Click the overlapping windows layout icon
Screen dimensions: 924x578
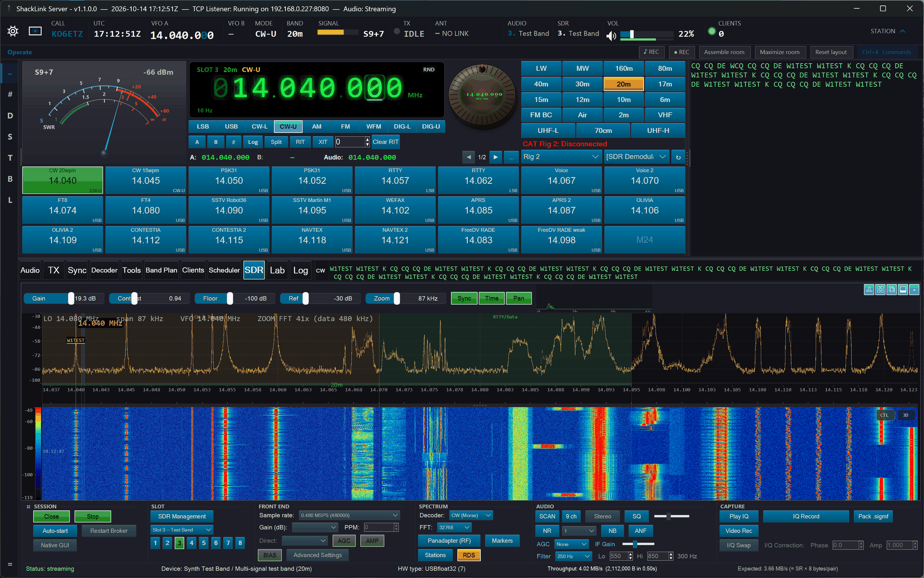[x=892, y=289]
